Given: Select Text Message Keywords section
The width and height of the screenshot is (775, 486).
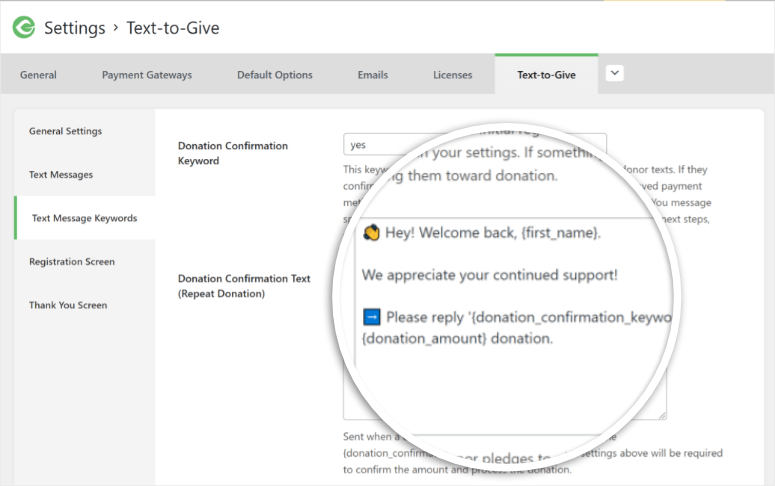Looking at the screenshot, I should click(85, 218).
